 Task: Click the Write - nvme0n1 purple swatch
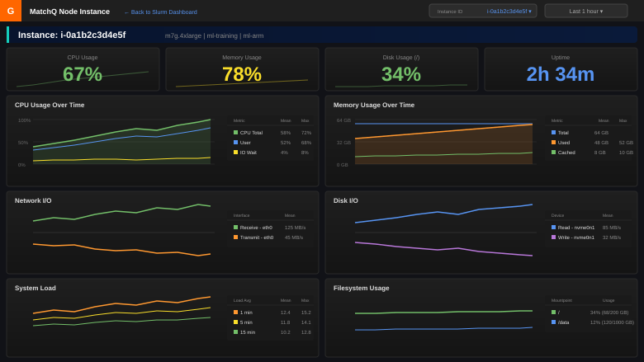click(x=554, y=237)
